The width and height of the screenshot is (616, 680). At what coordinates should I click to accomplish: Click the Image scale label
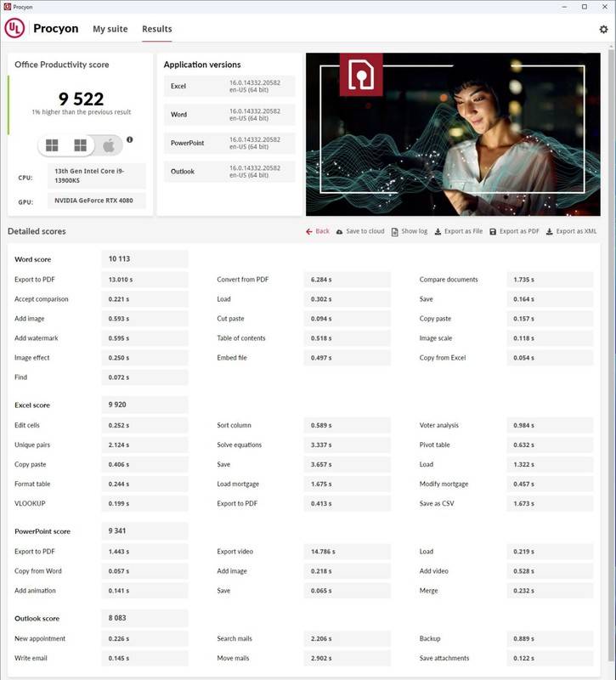(436, 338)
